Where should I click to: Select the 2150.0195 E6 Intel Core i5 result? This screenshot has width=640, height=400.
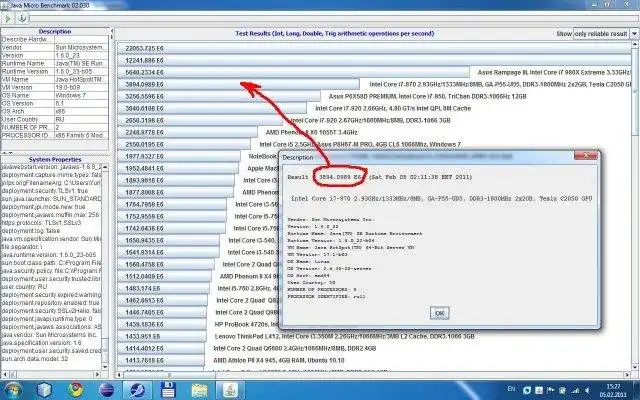coord(184,144)
